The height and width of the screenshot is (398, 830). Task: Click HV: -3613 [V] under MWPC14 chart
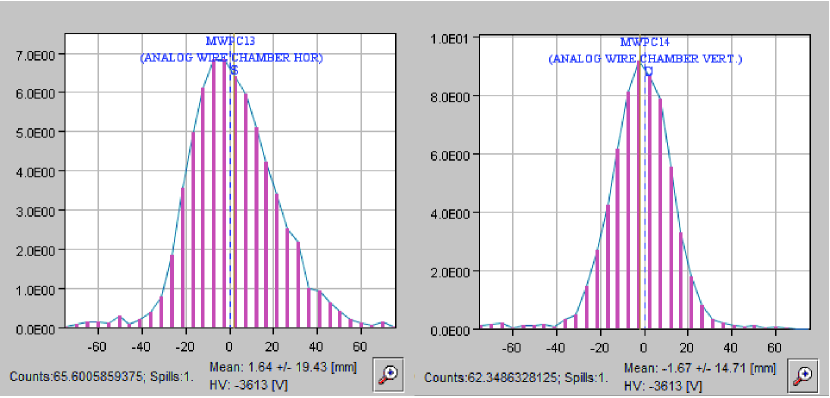tap(663, 386)
